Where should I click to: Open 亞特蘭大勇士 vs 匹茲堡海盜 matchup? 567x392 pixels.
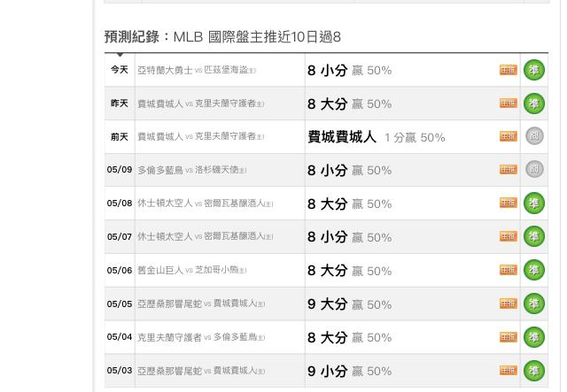197,70
